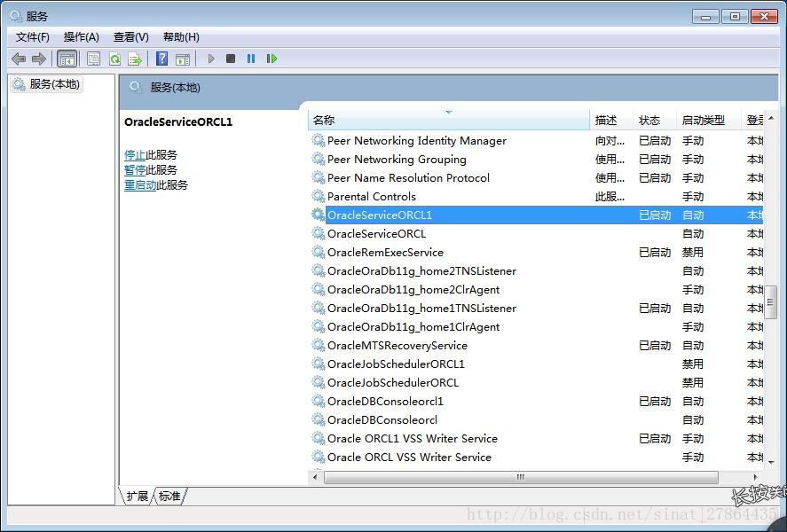This screenshot has height=532, width=787.
Task: Sort by the 名称 column header
Action: pos(449,121)
